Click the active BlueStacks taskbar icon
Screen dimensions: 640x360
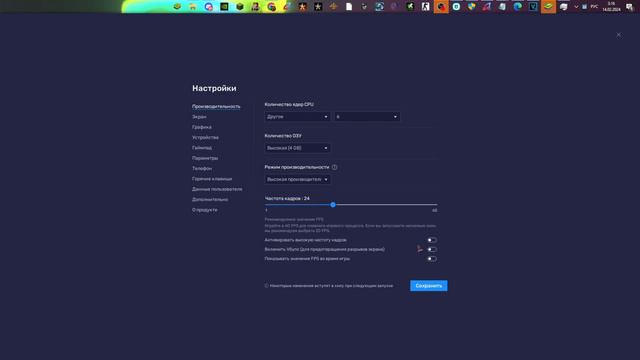pos(548,7)
